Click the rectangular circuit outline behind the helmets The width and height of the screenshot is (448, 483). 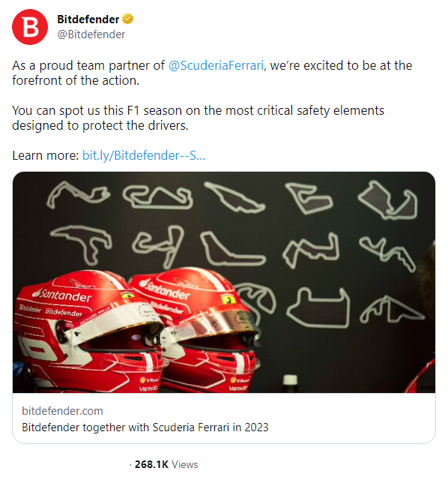tap(318, 307)
